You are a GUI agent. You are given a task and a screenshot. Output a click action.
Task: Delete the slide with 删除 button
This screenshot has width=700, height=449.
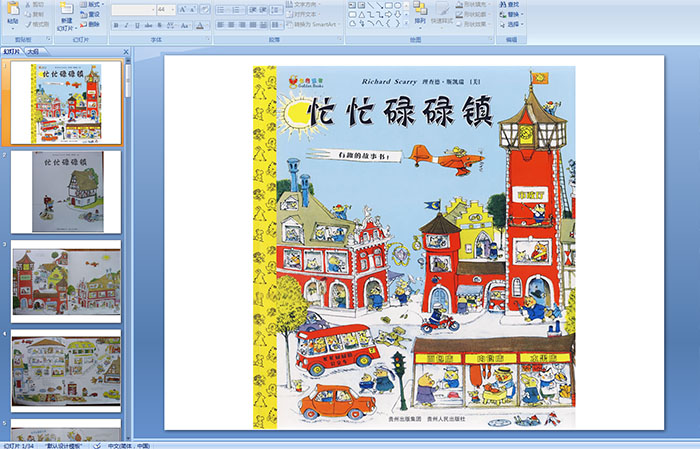[x=90, y=24]
